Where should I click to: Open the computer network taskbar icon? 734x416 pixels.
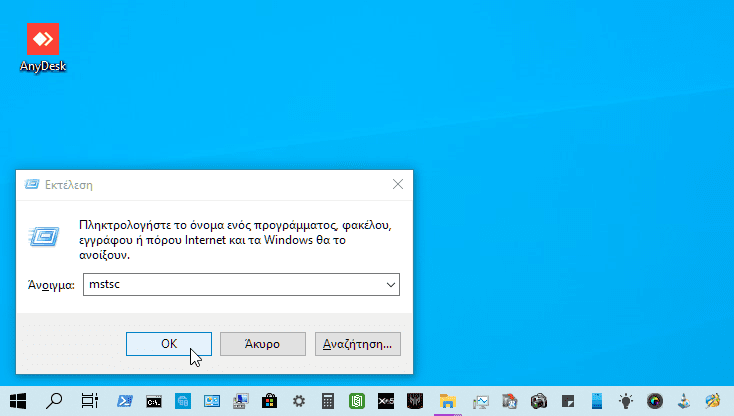(x=241, y=401)
